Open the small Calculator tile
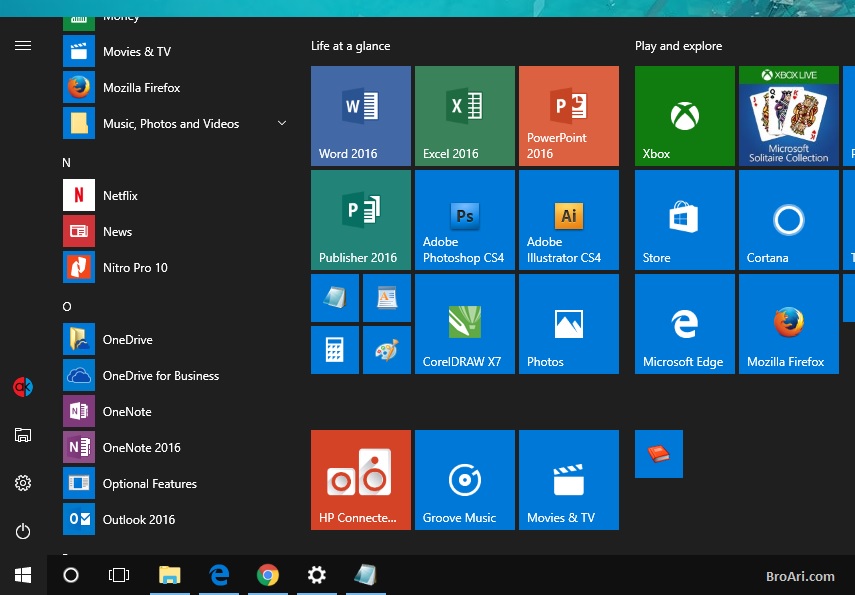This screenshot has width=855, height=595. point(335,350)
